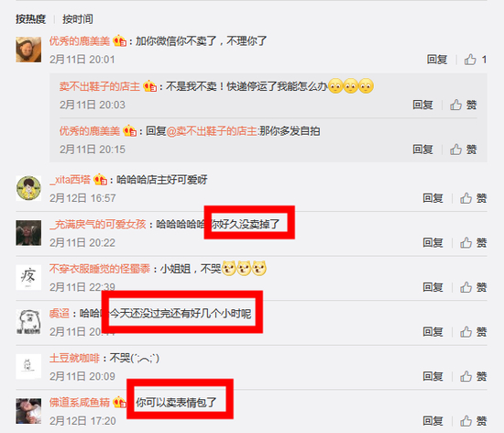Like the 那你多发自拍 reply at 20:15

(463, 150)
